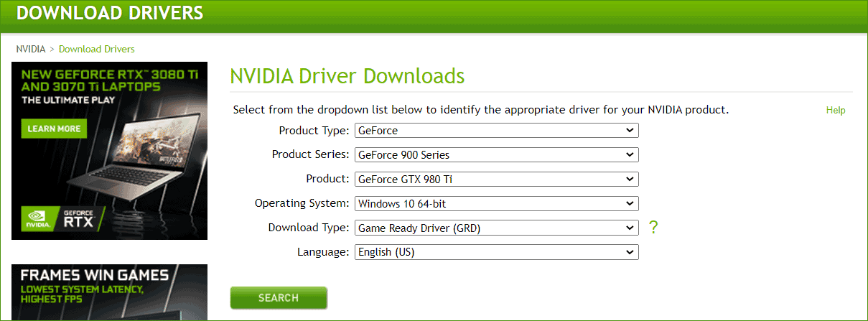Viewport: 868px width, 321px height.
Task: Click the 'Operating System:' label
Action: (x=302, y=204)
